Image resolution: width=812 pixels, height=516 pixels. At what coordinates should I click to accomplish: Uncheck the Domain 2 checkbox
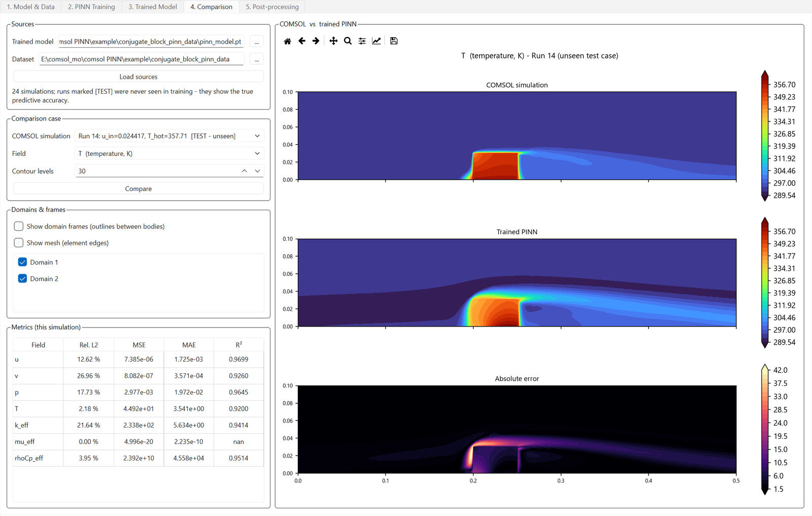(x=22, y=278)
